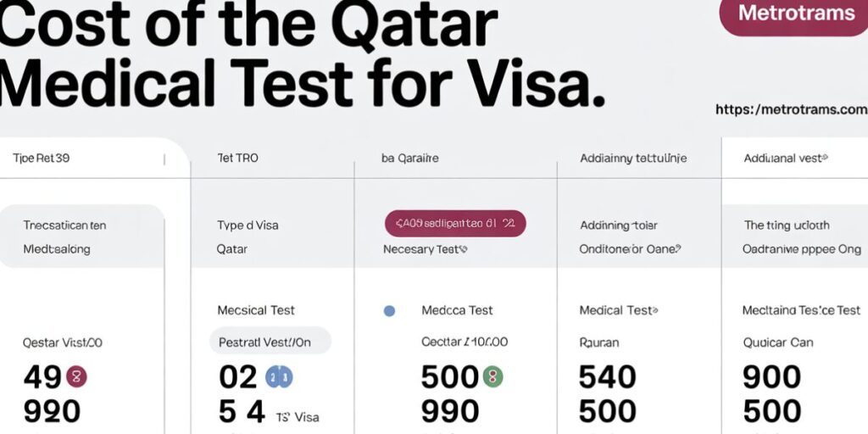Select the Tet TRO column header

238,159
